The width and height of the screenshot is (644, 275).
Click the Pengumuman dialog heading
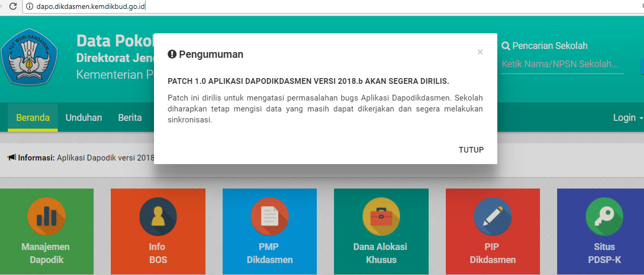coord(211,54)
